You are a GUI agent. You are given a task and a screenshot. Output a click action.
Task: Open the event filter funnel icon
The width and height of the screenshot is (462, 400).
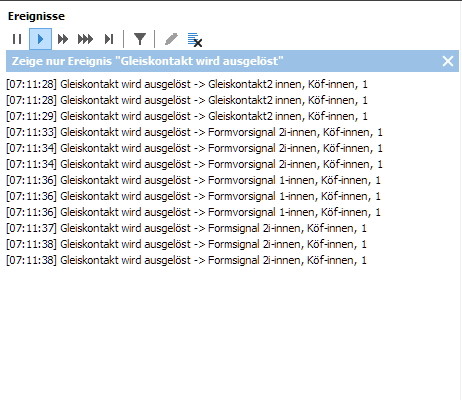[140, 39]
